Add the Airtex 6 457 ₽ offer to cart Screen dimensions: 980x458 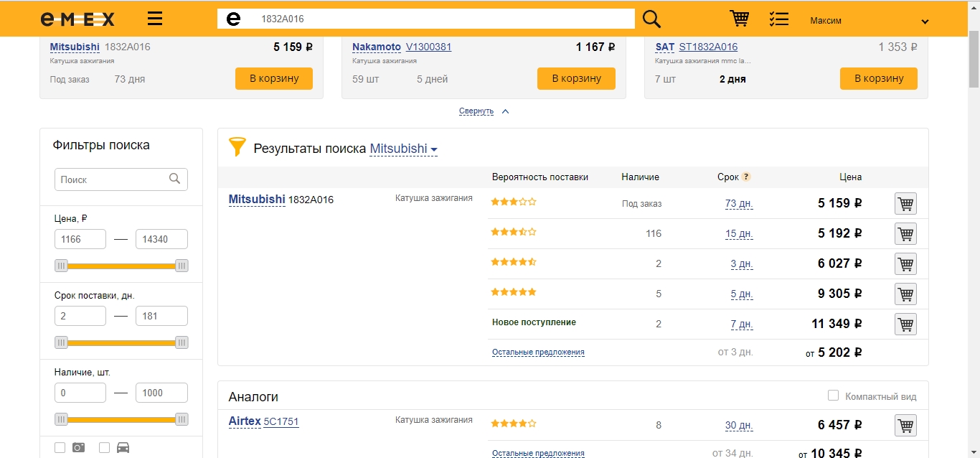click(906, 426)
